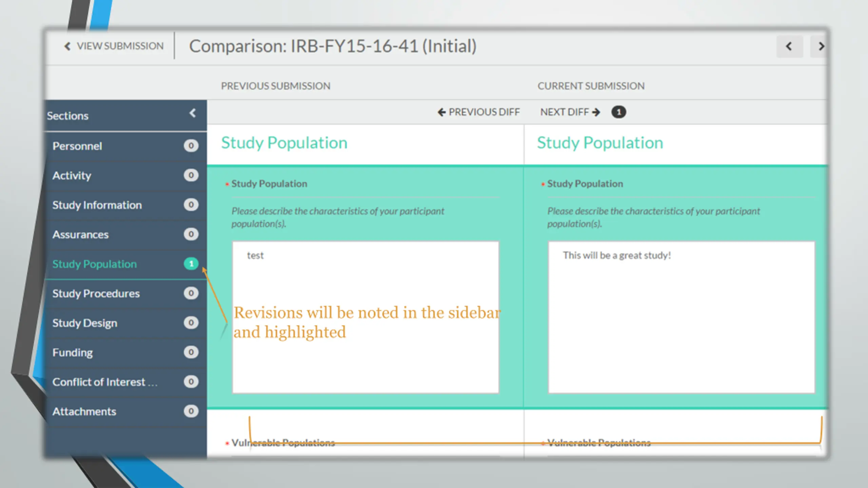Click the previous submission text box containing 'test'

366,317
